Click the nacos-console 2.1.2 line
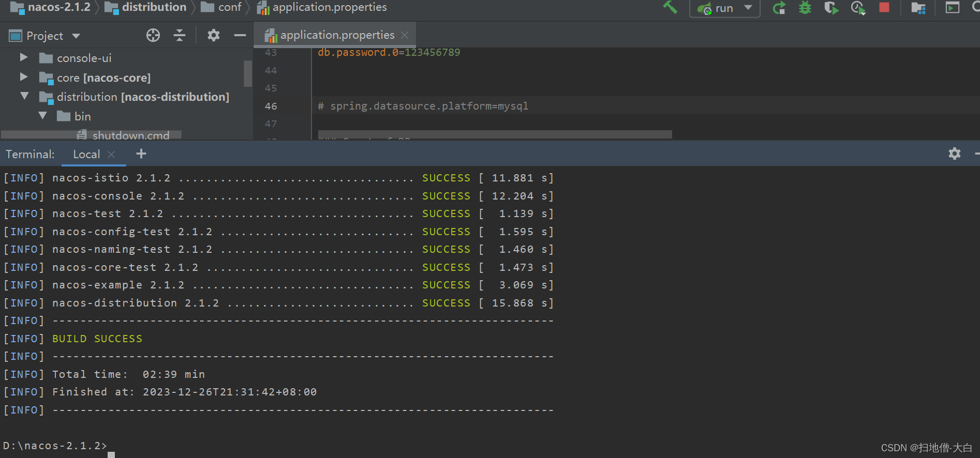980x458 pixels. (x=279, y=196)
